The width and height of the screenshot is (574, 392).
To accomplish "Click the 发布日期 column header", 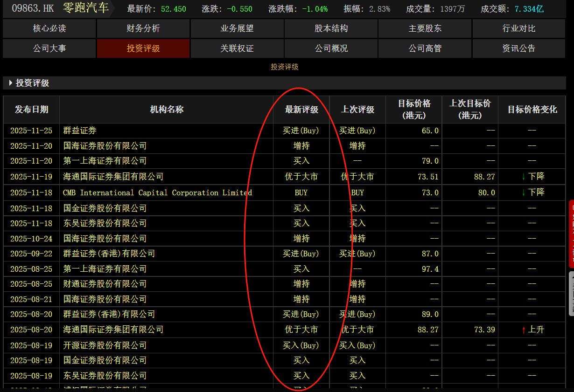I will click(x=31, y=110).
